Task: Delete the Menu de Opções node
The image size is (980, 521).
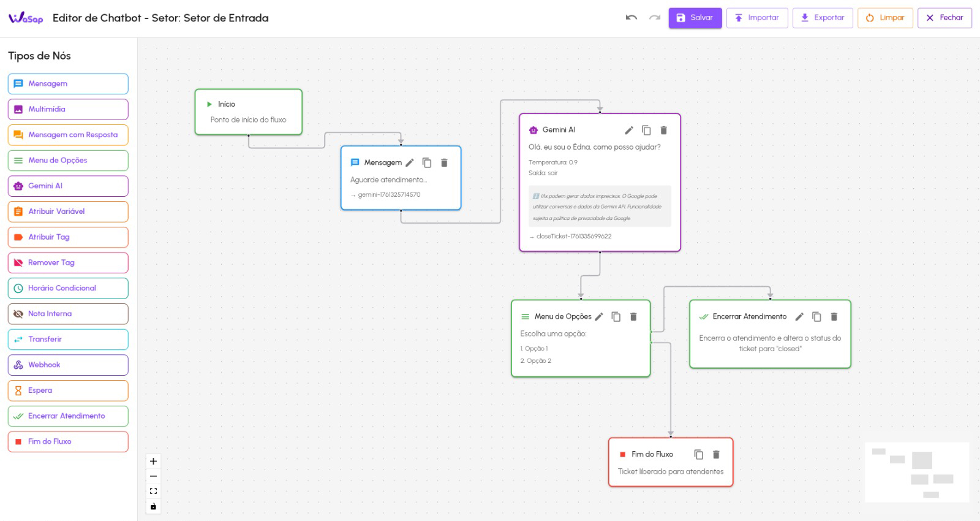Action: 633,317
